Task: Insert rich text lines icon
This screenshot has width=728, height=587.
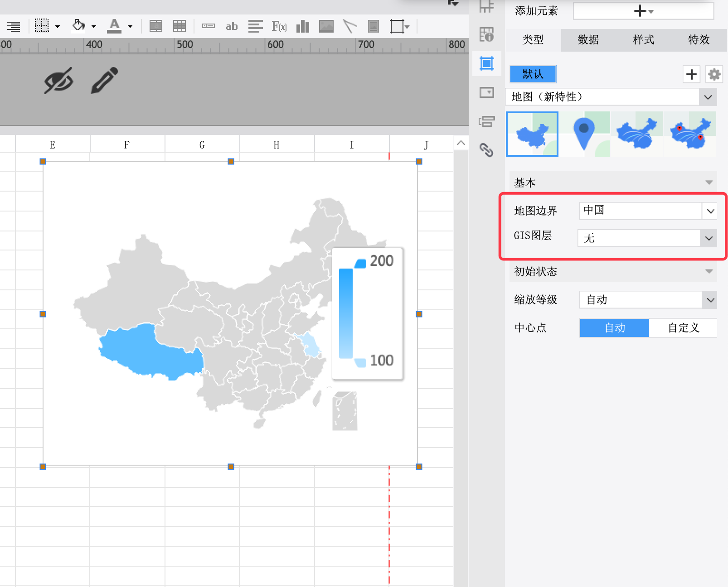Action: pos(256,26)
